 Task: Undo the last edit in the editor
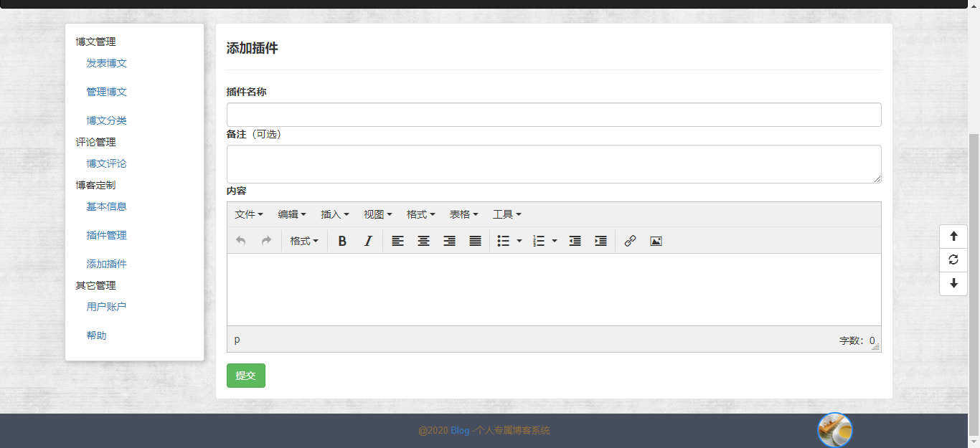[241, 241]
